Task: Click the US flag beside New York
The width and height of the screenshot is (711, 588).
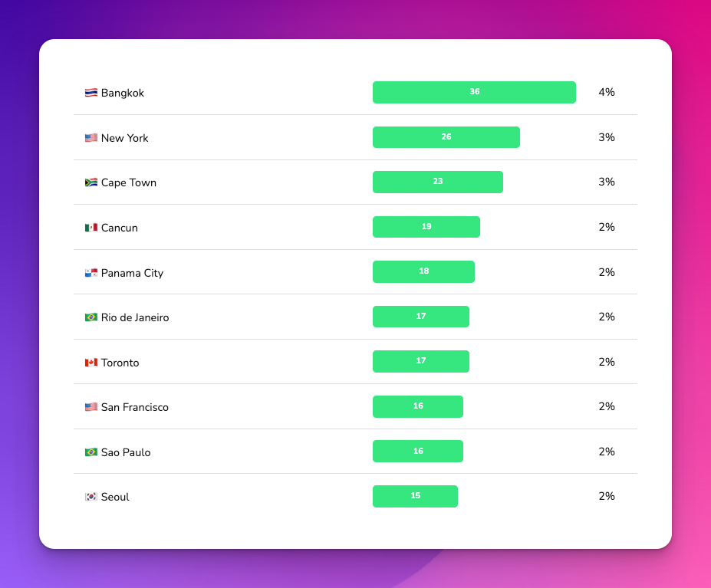Action: point(91,138)
